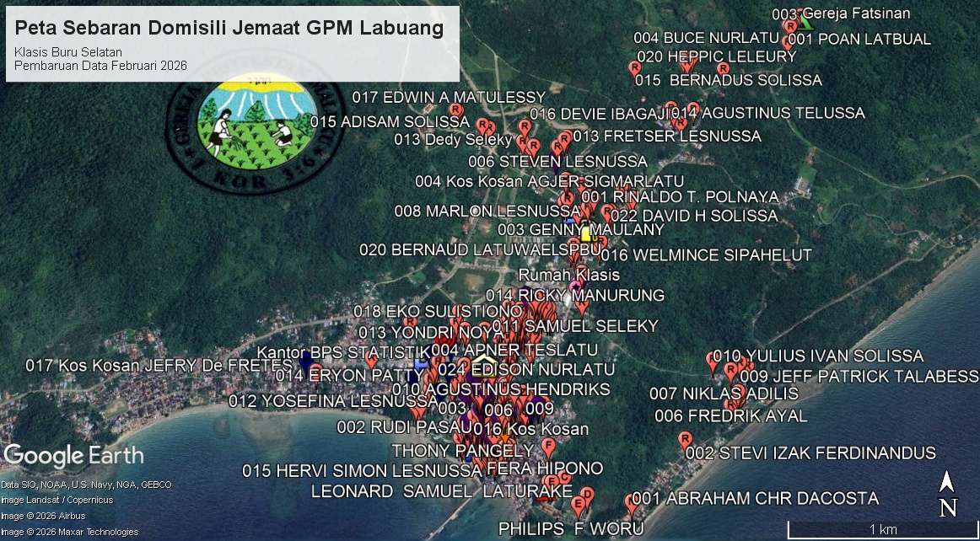The image size is (980, 541).
Task: Select the 011 SAMUEL SELEKY label
Action: (575, 326)
